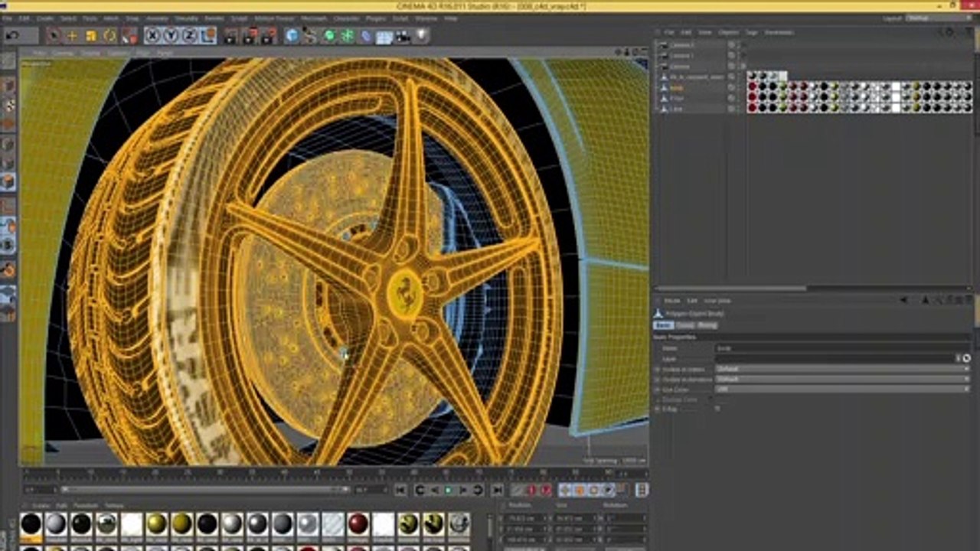
Task: Open the Visible in Editor dropdown
Action: coord(842,369)
